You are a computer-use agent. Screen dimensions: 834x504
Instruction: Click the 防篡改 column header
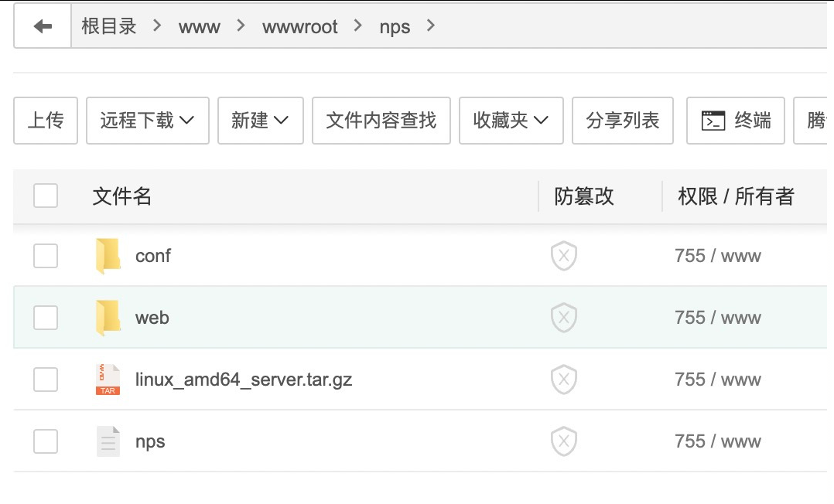coord(584,196)
